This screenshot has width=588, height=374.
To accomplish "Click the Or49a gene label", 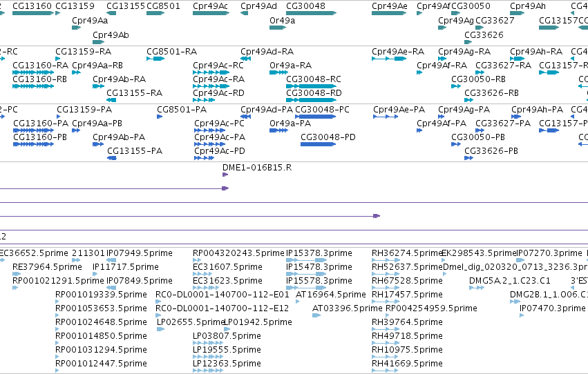I will pos(282,21).
